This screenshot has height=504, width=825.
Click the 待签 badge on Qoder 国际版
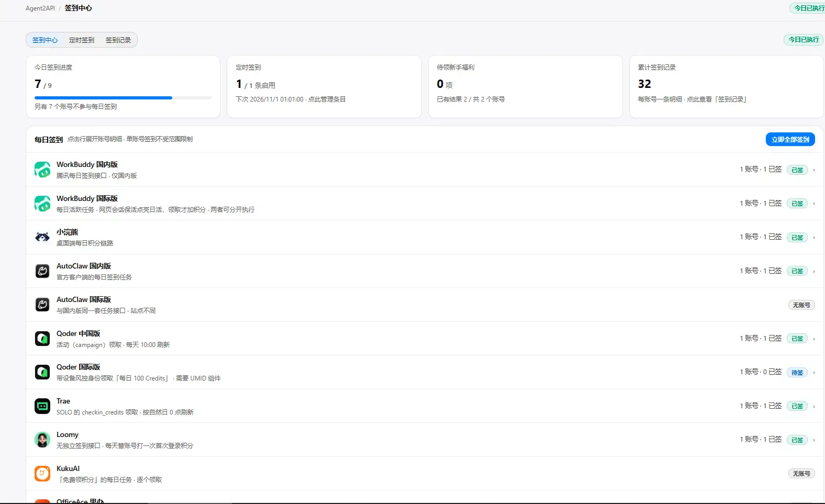(797, 373)
